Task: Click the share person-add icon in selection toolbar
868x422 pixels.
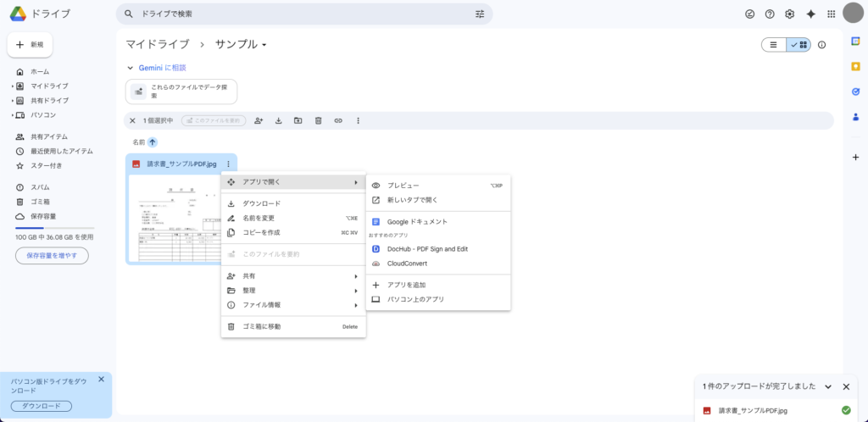Action: [x=259, y=120]
